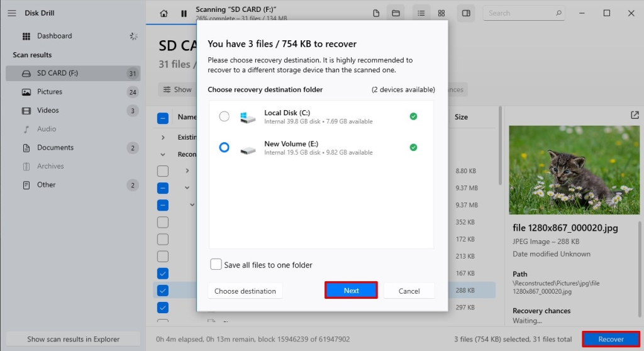Click the SD card drive icon in sidebar
This screenshot has height=351, width=644.
[x=26, y=74]
